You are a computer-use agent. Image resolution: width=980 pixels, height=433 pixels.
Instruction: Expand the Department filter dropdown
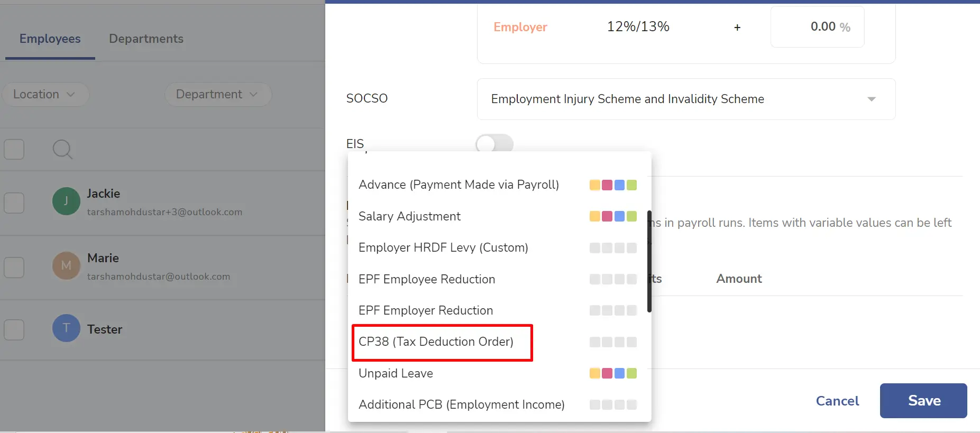pos(218,94)
